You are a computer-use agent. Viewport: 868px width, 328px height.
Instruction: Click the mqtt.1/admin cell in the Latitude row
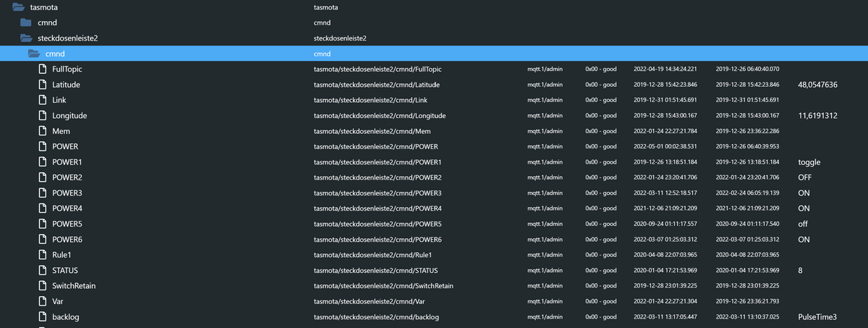point(545,84)
